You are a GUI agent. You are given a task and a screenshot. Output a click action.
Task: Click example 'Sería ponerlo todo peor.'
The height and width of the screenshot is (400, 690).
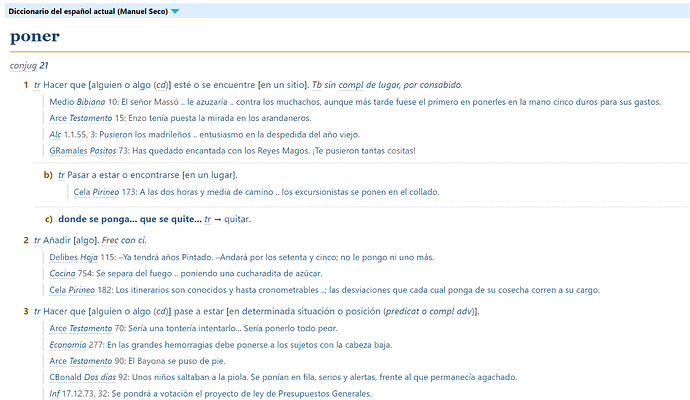[291, 329]
